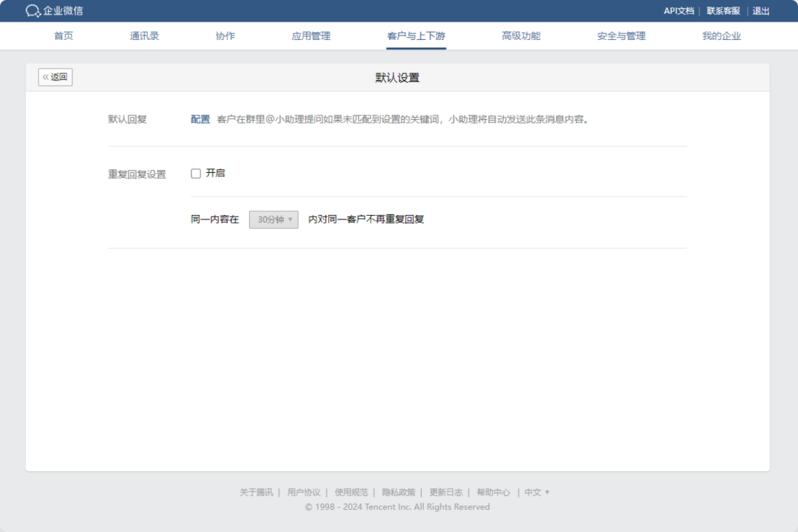Open the 30分钟 duration dropdown
The width and height of the screenshot is (798, 532).
tap(273, 219)
